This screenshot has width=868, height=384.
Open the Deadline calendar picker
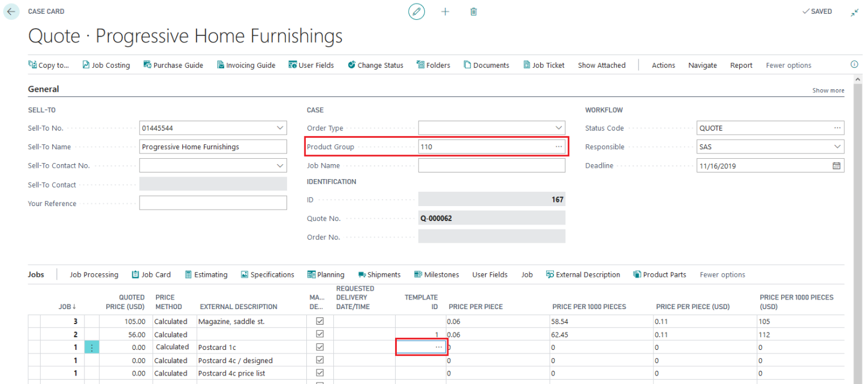click(x=837, y=165)
